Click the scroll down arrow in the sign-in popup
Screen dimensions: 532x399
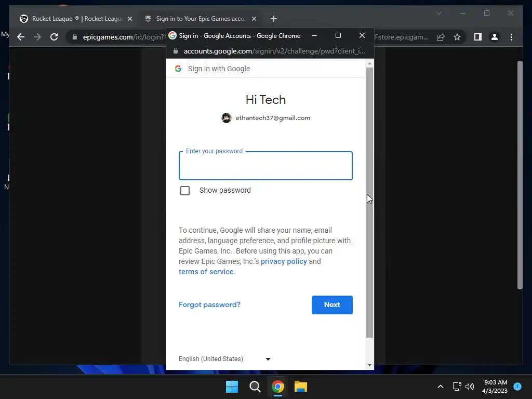point(369,365)
